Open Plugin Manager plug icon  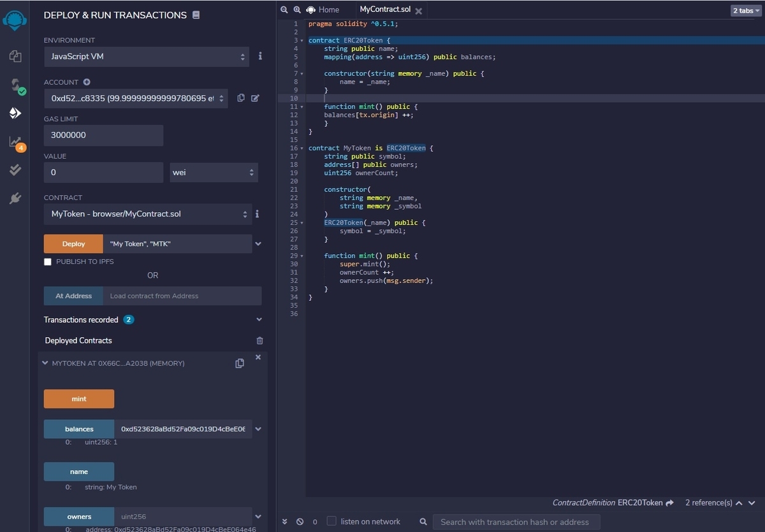tap(15, 198)
